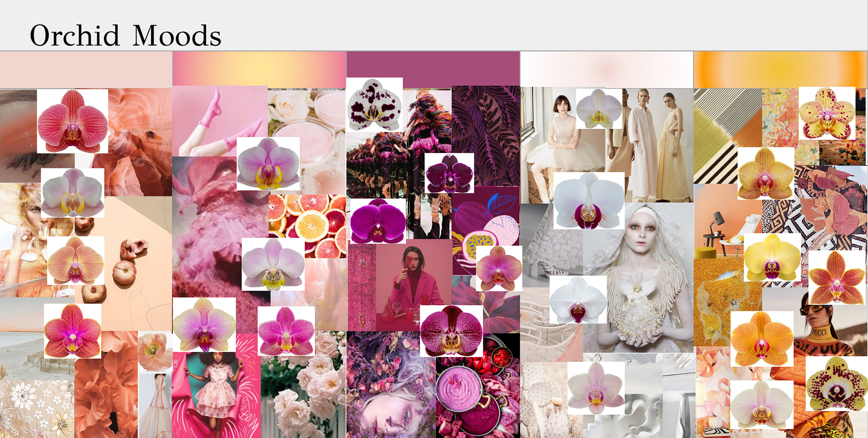
Task: Open girl in pink dress photo
Action: click(x=216, y=396)
